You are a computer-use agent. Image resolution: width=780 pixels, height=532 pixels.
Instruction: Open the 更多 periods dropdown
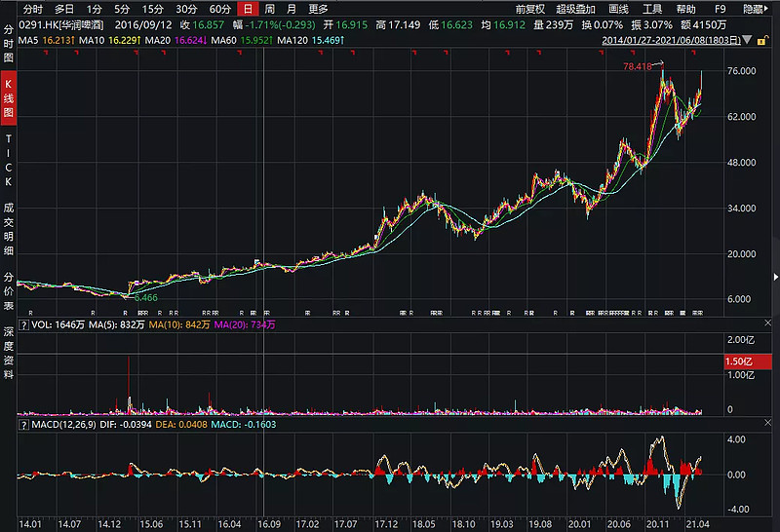point(318,9)
